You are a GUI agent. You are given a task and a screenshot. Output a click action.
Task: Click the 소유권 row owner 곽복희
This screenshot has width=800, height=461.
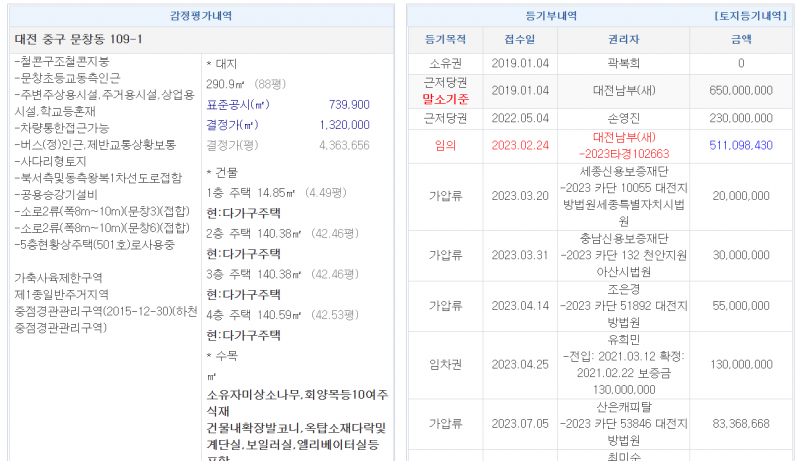click(624, 63)
